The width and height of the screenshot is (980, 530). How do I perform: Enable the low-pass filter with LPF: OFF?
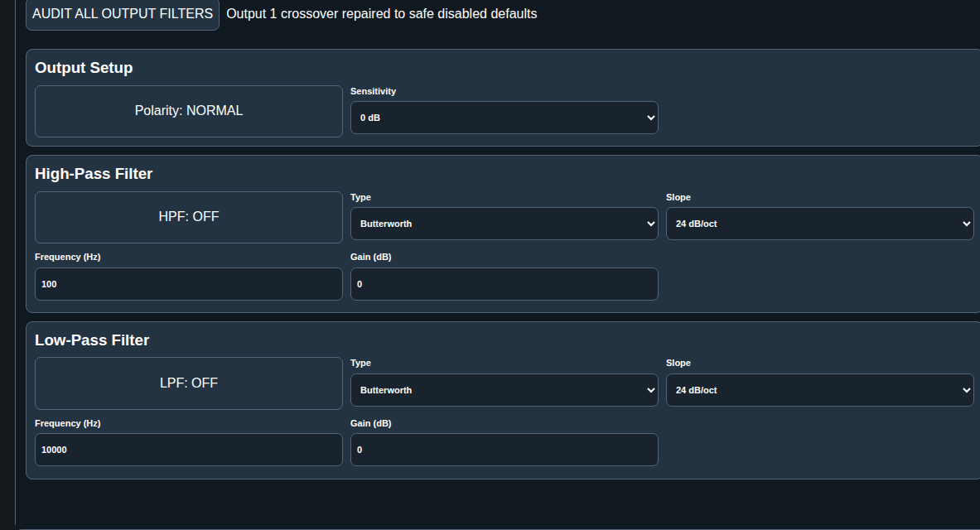click(x=189, y=383)
